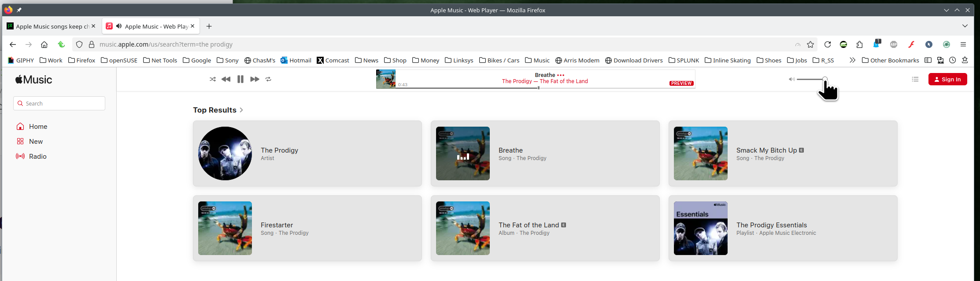Show site security padlock info

click(x=92, y=44)
